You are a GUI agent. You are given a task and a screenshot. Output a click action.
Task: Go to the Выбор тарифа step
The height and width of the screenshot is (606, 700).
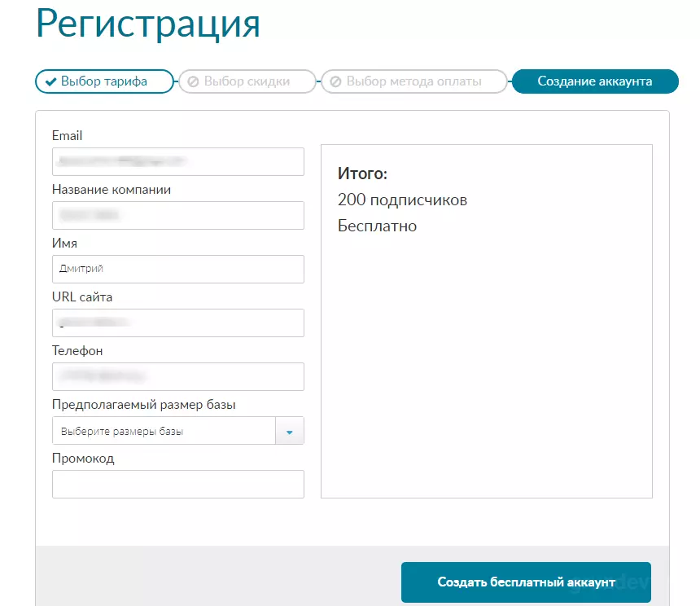[104, 81]
